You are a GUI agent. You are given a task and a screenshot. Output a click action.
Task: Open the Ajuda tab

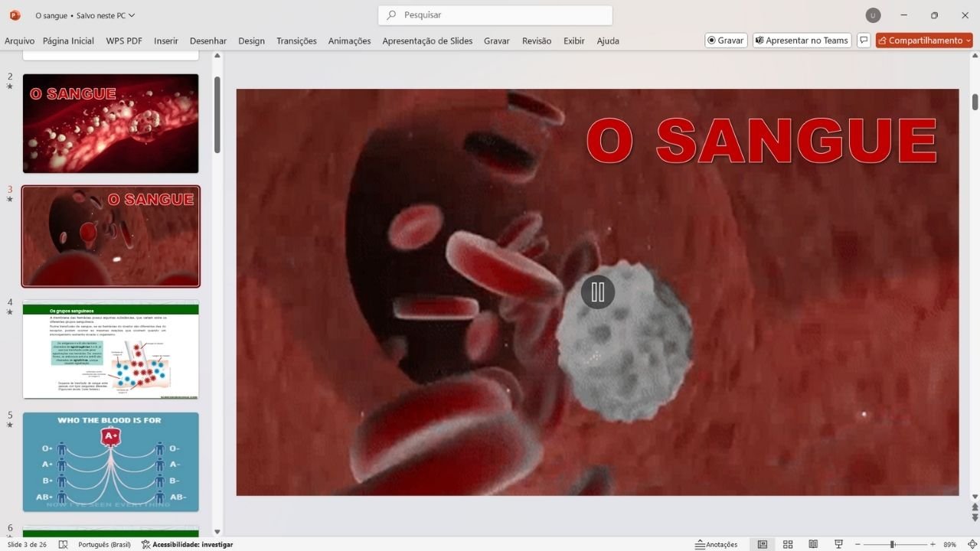click(x=608, y=41)
